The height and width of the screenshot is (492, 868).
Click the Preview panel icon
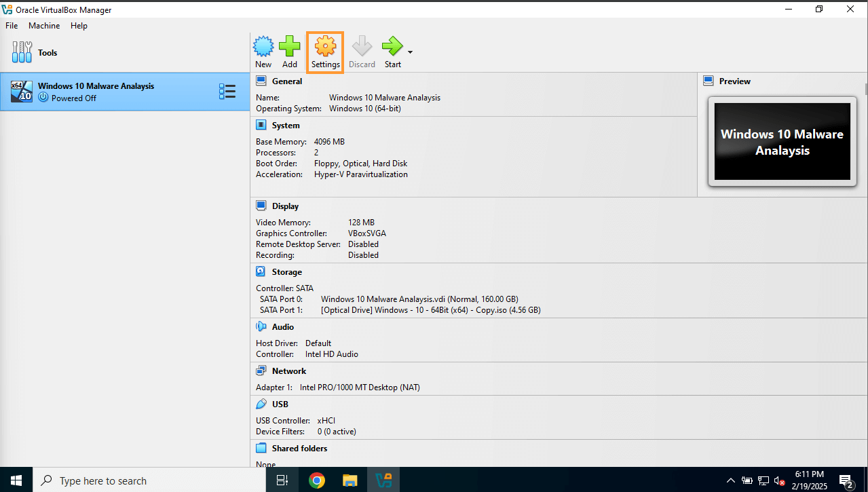tap(709, 81)
